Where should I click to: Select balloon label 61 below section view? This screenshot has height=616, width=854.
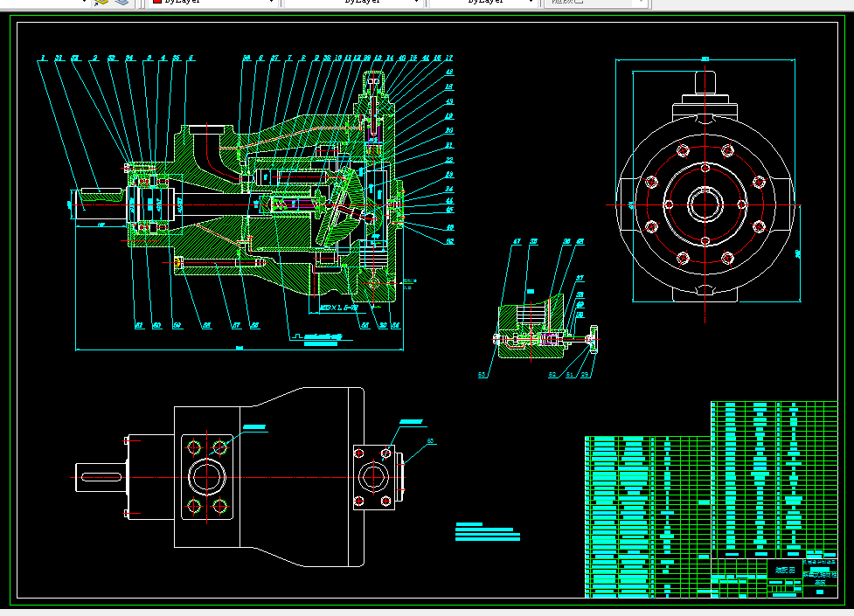(x=139, y=325)
